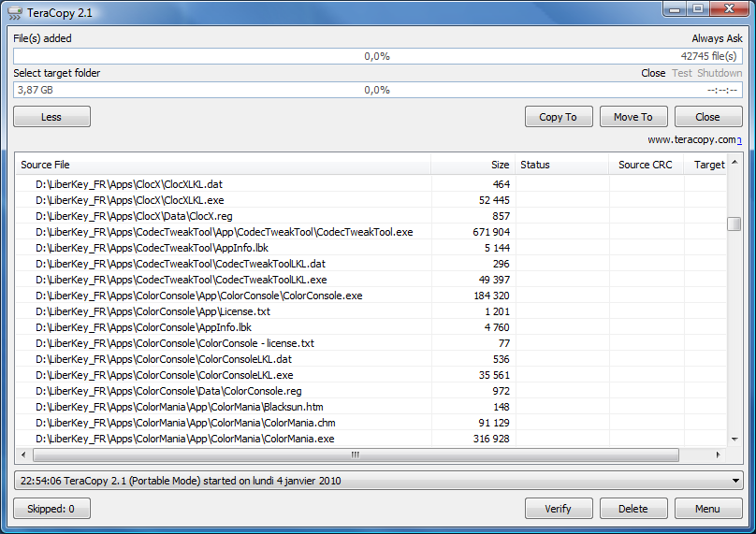The image size is (756, 534).
Task: Select the Close after-copy option
Action: tap(653, 73)
